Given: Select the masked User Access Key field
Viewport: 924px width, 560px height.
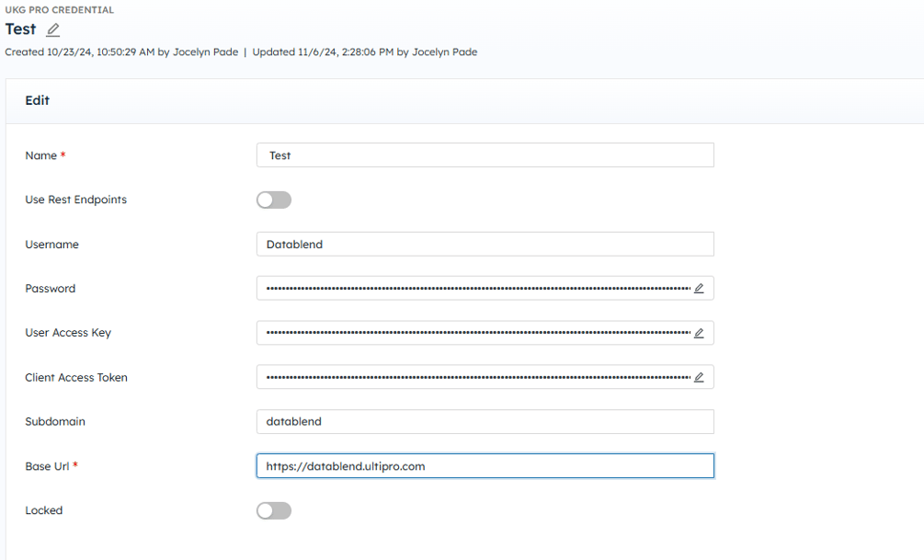Looking at the screenshot, I should 473,333.
